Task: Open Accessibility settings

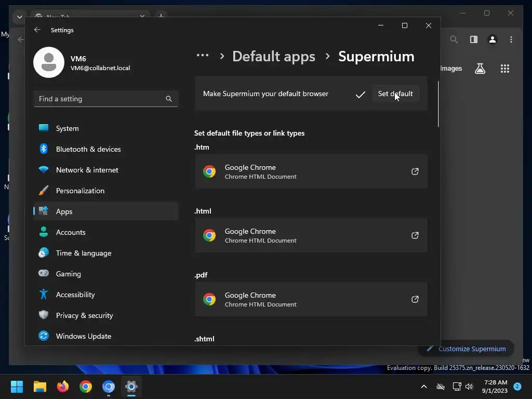Action: pos(106,295)
